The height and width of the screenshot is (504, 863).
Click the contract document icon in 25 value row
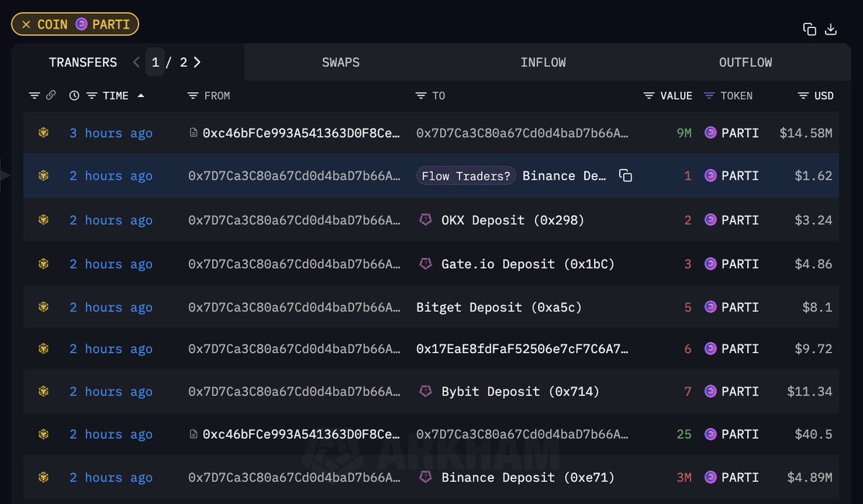193,434
